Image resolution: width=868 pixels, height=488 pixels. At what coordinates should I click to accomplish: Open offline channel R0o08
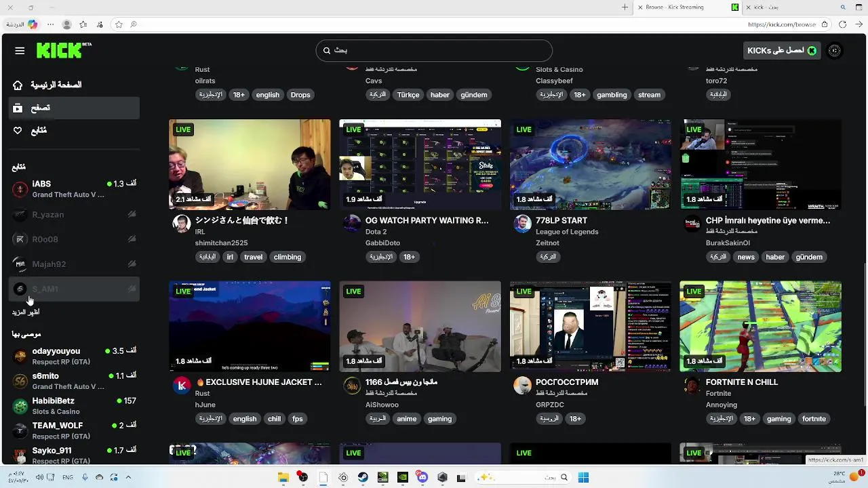click(x=75, y=239)
